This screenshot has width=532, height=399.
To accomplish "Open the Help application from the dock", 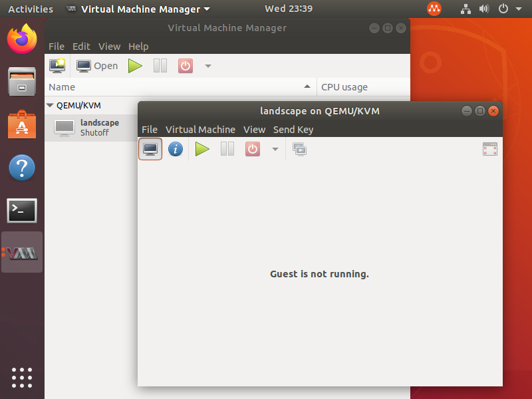I will pyautogui.click(x=22, y=168).
